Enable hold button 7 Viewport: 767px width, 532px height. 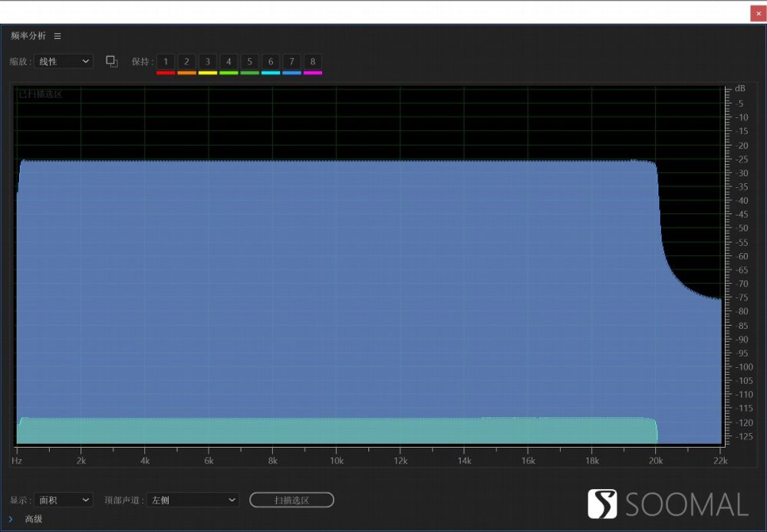[x=291, y=61]
